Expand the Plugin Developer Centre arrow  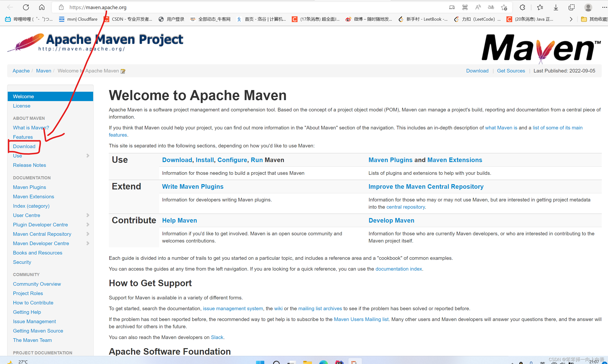[88, 224]
